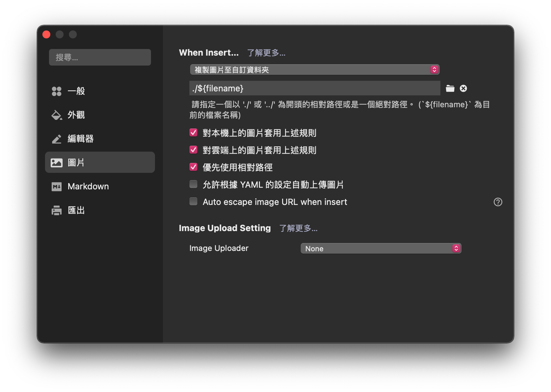Click the 編輯器 pencil icon
Viewport: 551px width, 392px height.
[57, 139]
